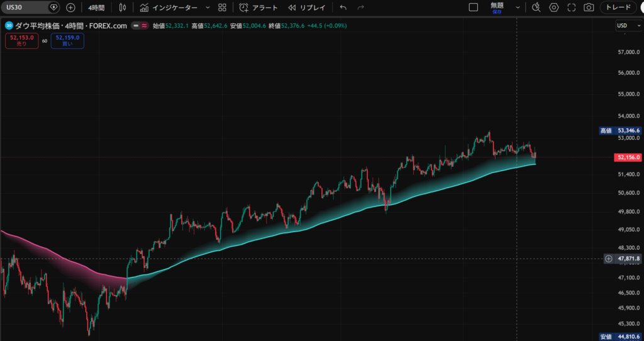Open the indicator templates grid icon
The width and height of the screenshot is (644, 341).
coord(222,8)
